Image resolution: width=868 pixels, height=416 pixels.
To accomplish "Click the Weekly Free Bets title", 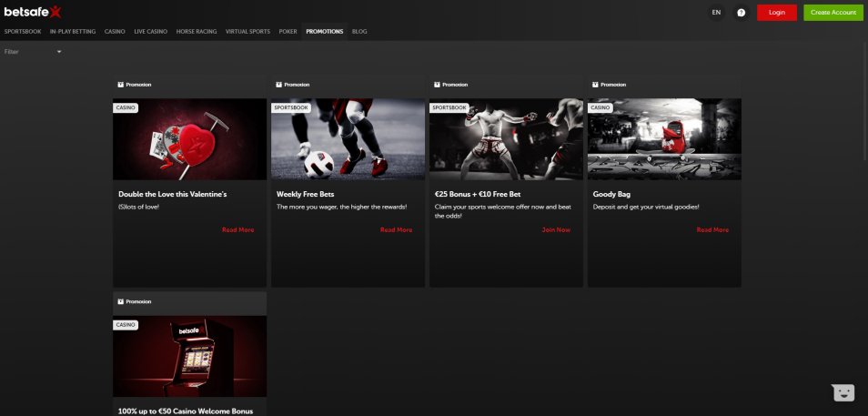I will click(306, 195).
